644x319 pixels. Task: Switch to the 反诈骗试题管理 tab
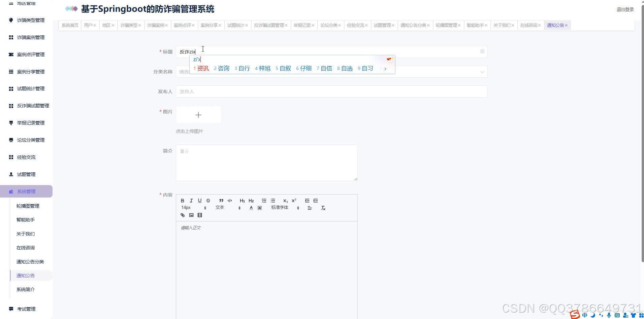(x=269, y=25)
